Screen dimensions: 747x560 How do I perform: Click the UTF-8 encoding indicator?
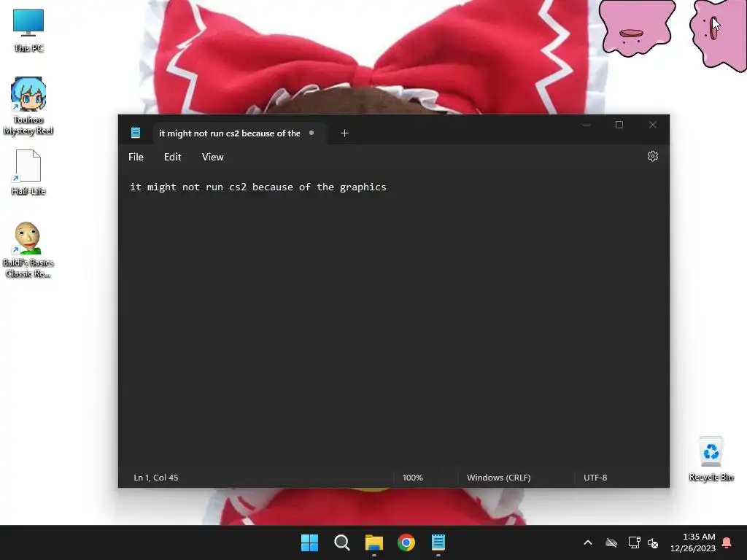[595, 477]
